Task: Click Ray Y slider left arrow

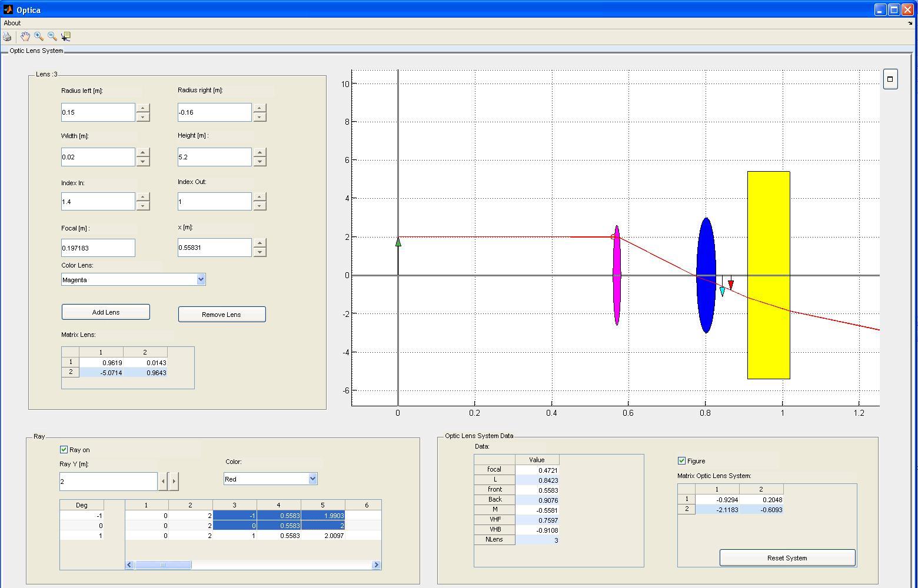Action: pos(163,482)
